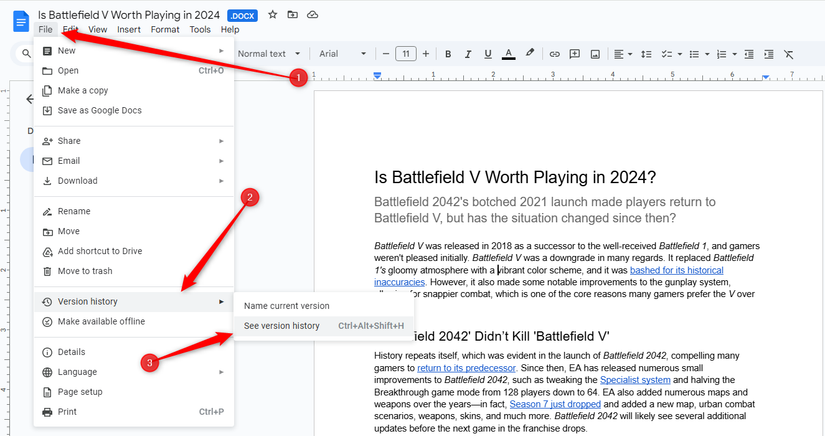Open the Normal text style dropdown
The height and width of the screenshot is (436, 825).
269,54
